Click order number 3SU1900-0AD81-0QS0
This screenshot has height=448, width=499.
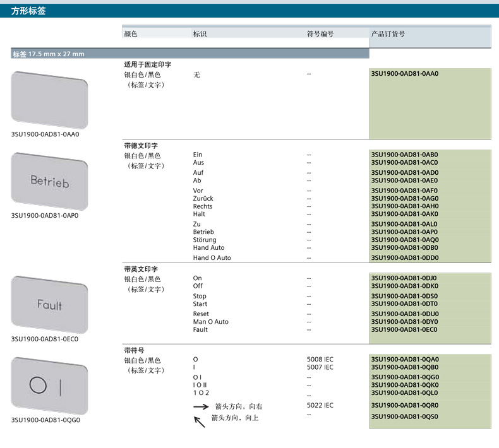coord(404,417)
